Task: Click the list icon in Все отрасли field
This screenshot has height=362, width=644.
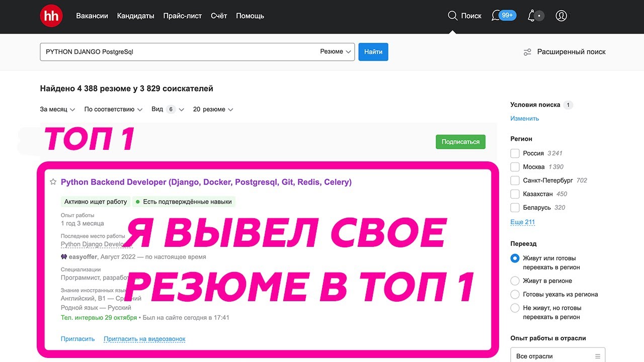Action: pyautogui.click(x=598, y=356)
